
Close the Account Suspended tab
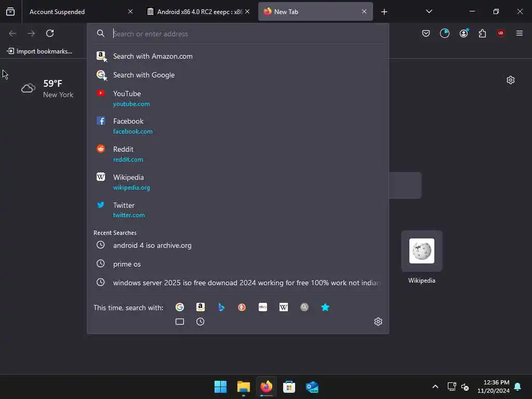[130, 11]
